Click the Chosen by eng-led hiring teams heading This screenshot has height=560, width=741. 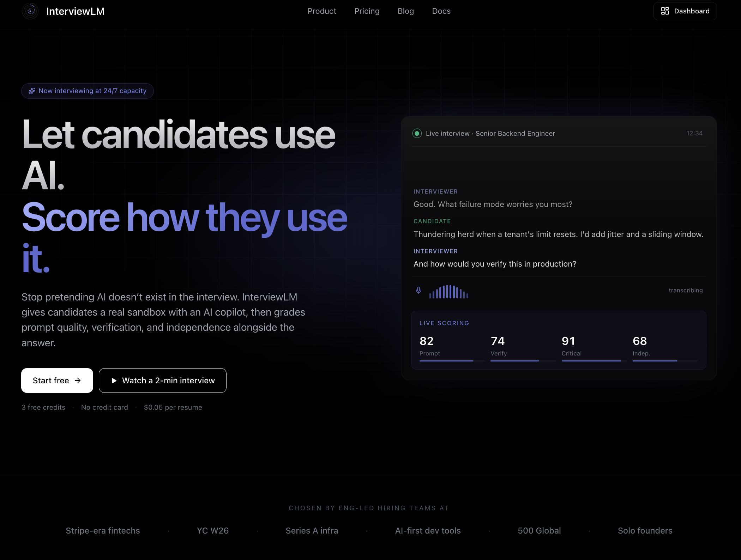tap(369, 508)
